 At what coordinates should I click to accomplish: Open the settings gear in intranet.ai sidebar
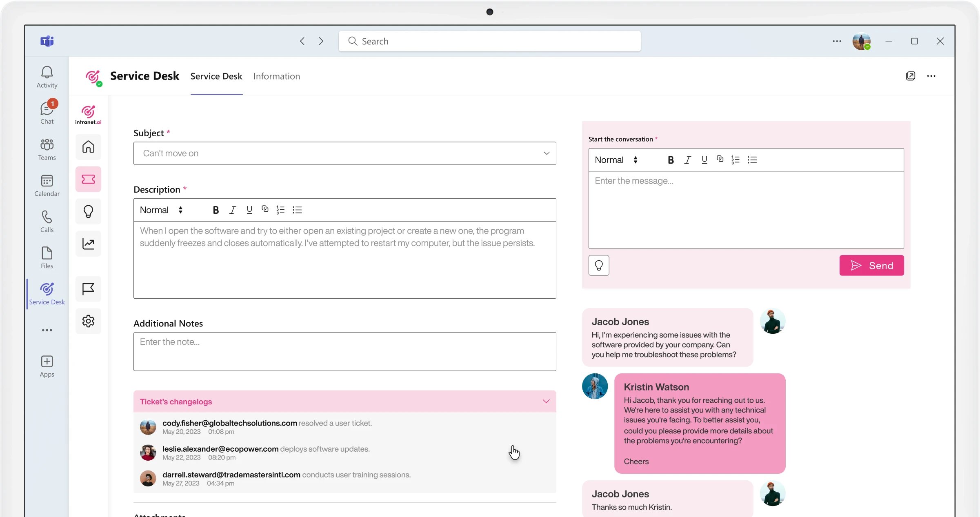[x=88, y=321]
